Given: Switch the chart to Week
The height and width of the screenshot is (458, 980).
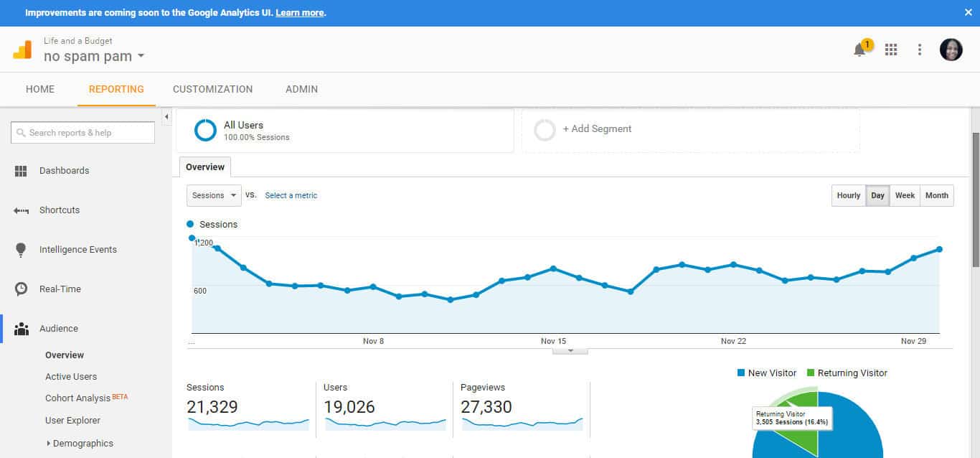Looking at the screenshot, I should 905,195.
